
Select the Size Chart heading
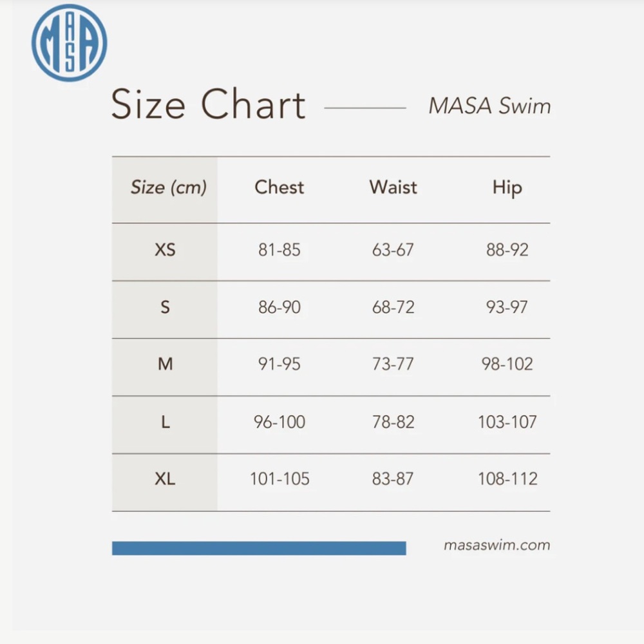pyautogui.click(x=208, y=104)
